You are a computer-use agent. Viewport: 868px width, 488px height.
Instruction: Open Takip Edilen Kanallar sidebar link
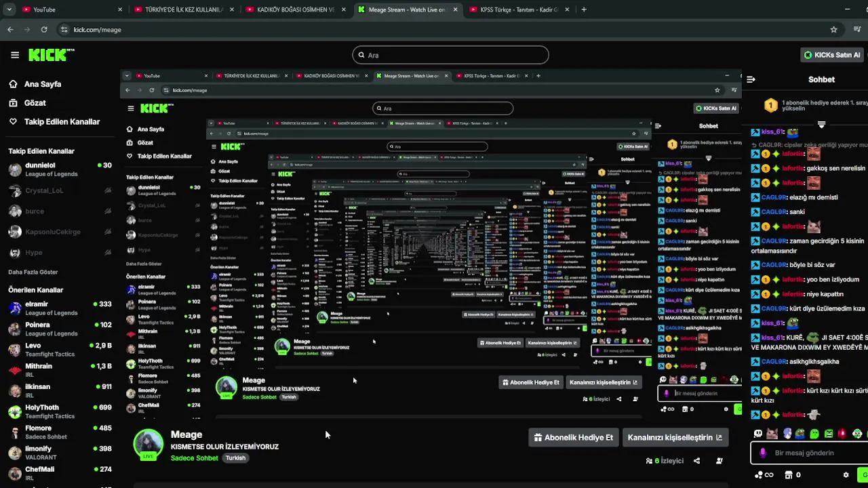tap(62, 122)
